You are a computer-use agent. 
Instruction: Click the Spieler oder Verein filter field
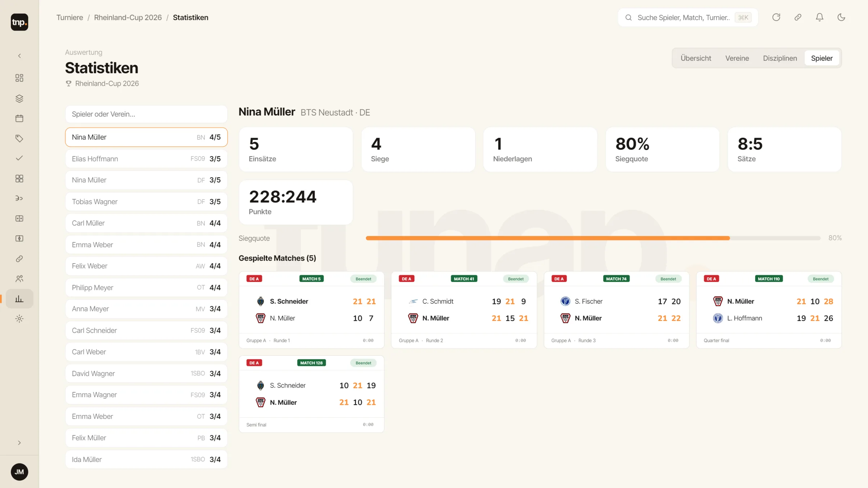coord(146,114)
